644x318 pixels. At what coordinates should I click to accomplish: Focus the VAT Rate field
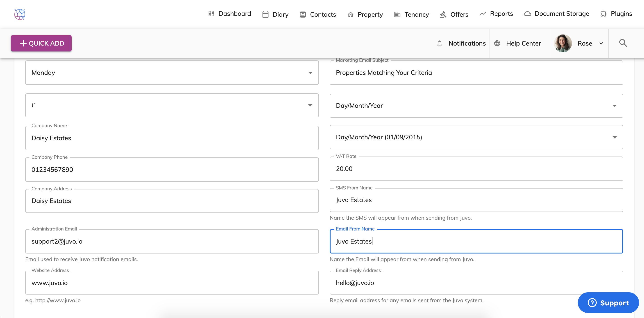[x=476, y=169]
